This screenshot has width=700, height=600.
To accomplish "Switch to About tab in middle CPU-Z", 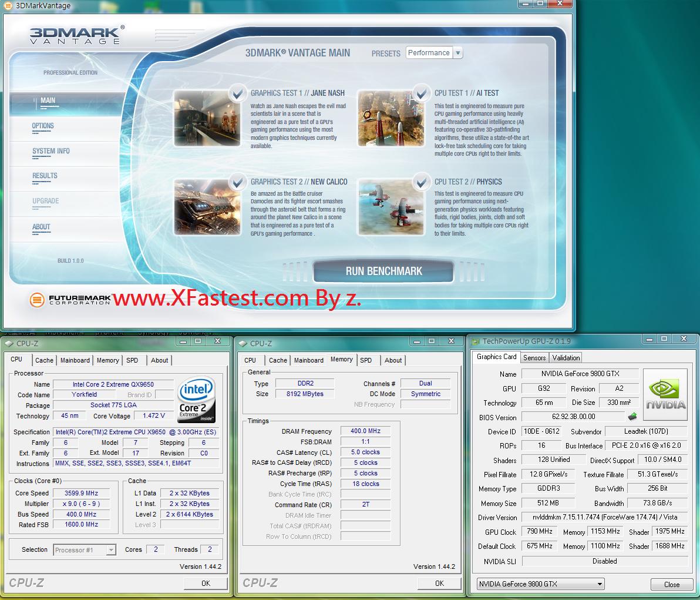I will (393, 360).
